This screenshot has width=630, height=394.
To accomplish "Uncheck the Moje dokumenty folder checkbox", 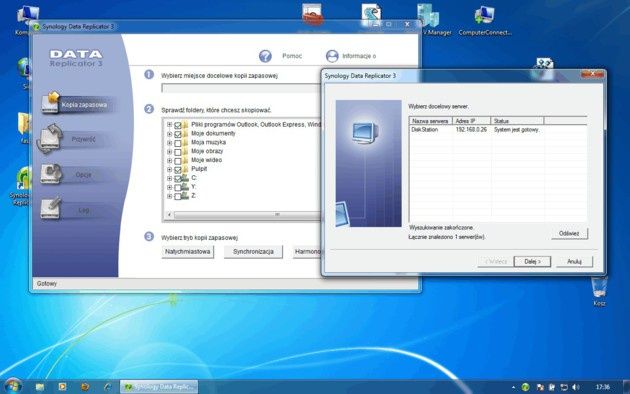I will pyautogui.click(x=178, y=134).
